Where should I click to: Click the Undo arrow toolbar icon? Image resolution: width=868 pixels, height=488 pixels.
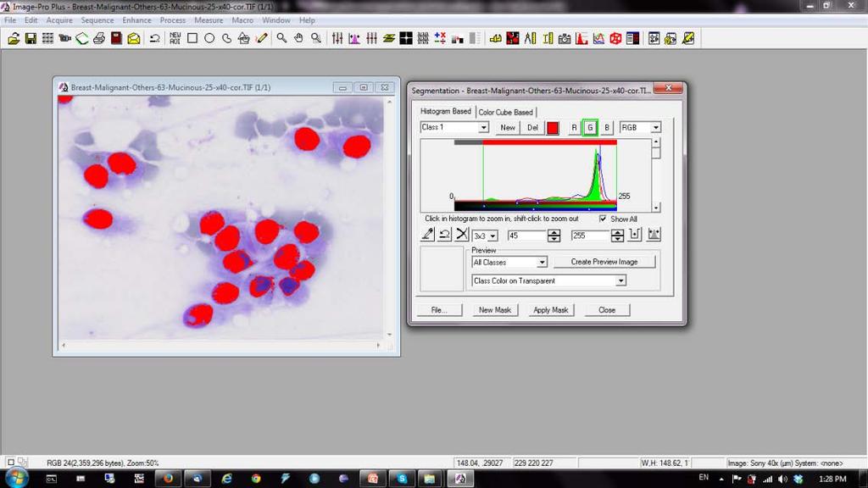[x=155, y=39]
